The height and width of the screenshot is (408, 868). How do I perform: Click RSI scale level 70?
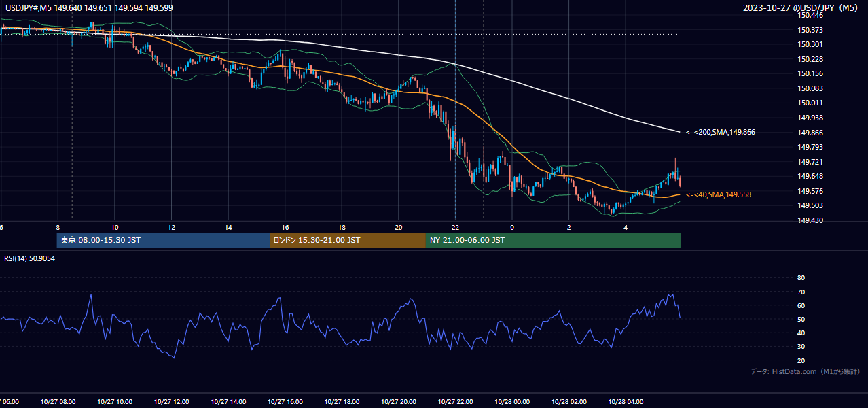coord(801,292)
